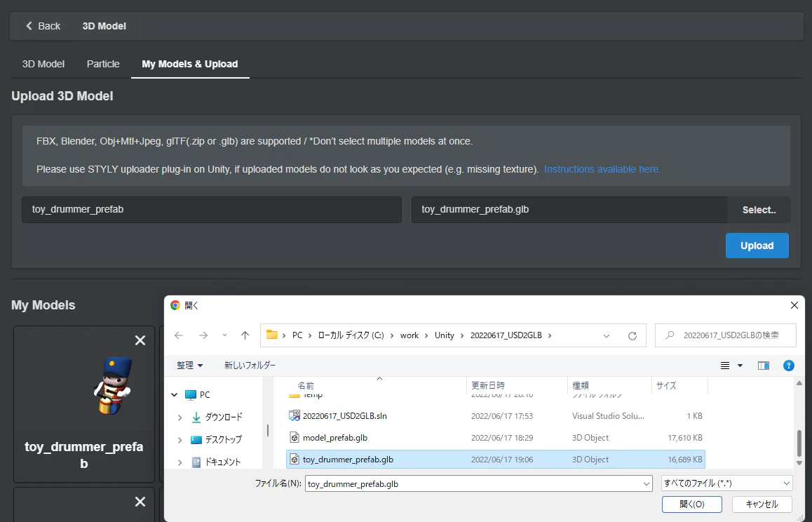Click PC in the address breadcrumb
The width and height of the screenshot is (812, 522).
pyautogui.click(x=297, y=335)
